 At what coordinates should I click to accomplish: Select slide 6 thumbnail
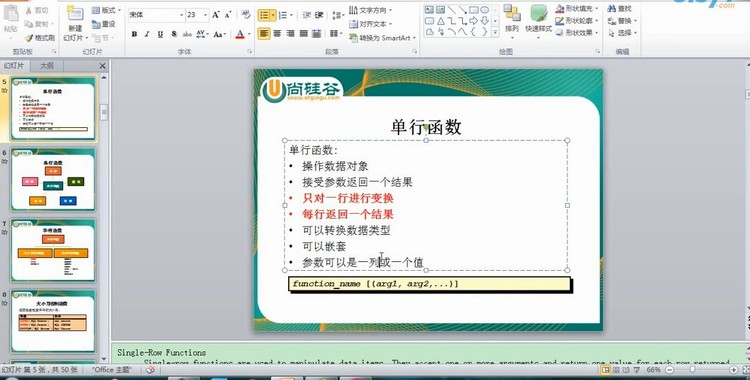(x=53, y=180)
